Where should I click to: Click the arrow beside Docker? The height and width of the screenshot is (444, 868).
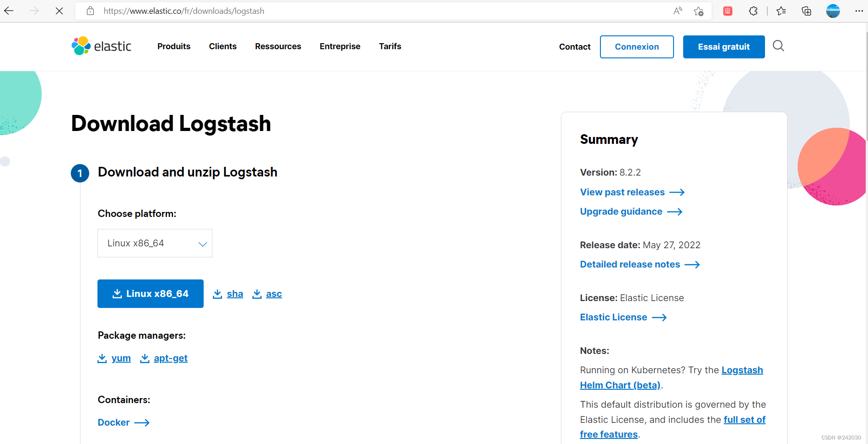(142, 423)
